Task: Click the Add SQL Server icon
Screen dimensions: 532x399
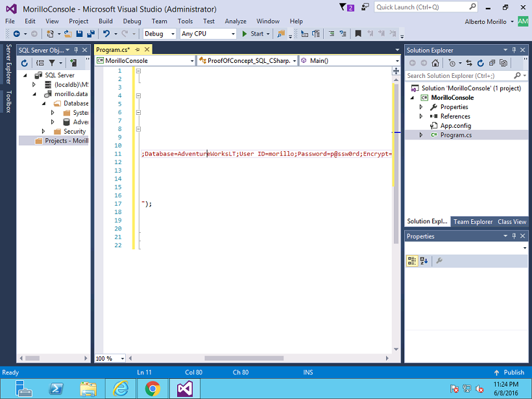Action: click(73, 63)
